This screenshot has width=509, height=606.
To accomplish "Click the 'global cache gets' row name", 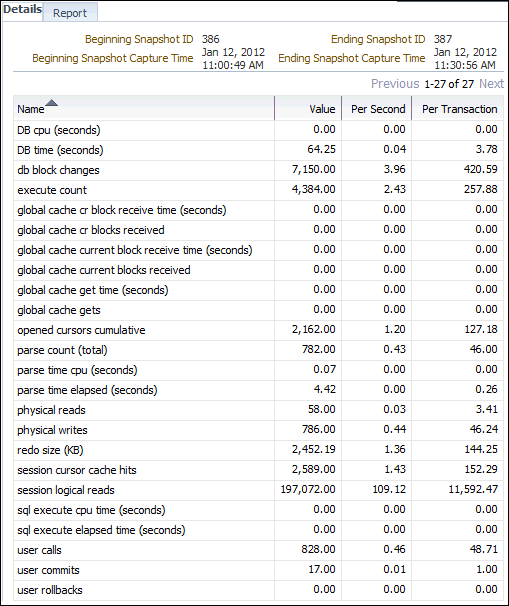I will click(x=59, y=310).
